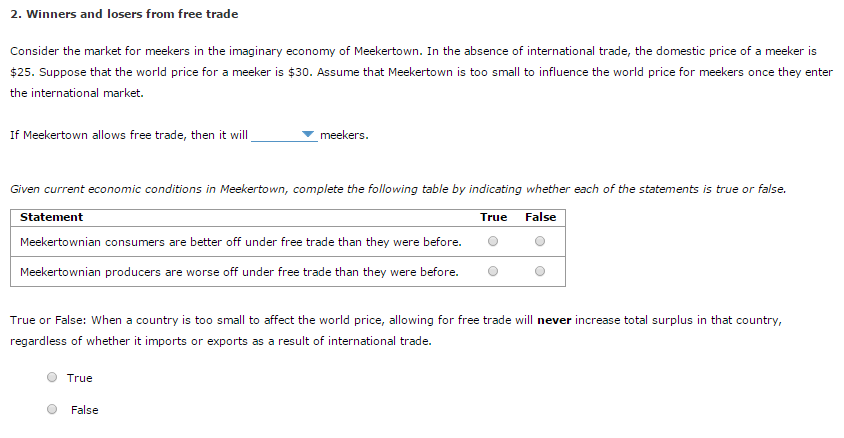Mark producers worse off statement as True
The width and height of the screenshot is (844, 438).
(x=493, y=271)
